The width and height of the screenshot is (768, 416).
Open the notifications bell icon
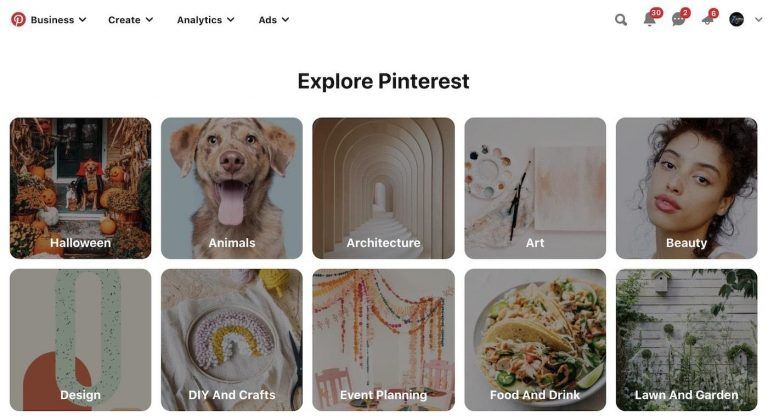pos(649,20)
